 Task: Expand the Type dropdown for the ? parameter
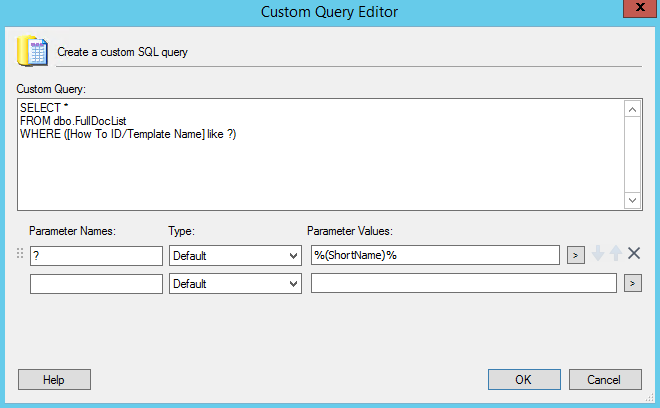tap(235, 256)
